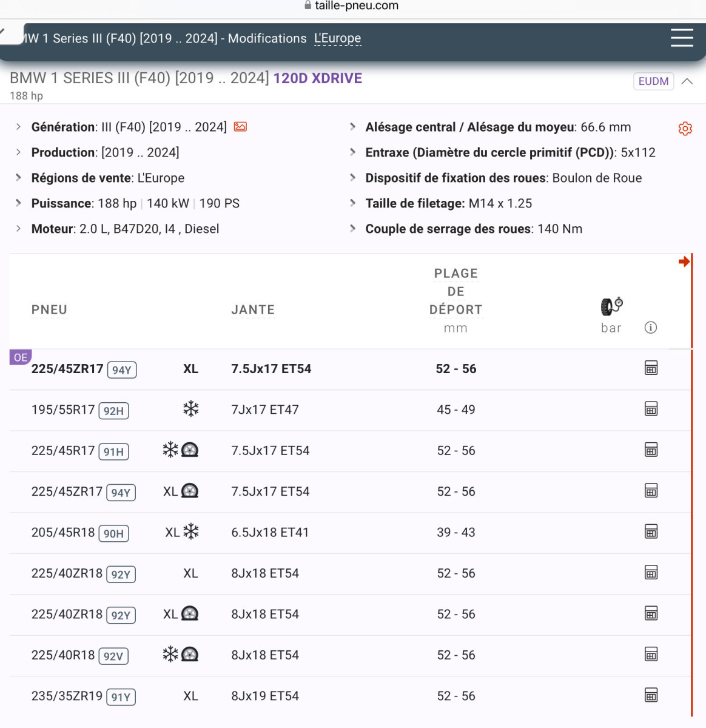This screenshot has height=728, width=706.
Task: Open calculator for 225/45ZR17 OE row
Action: 651,368
